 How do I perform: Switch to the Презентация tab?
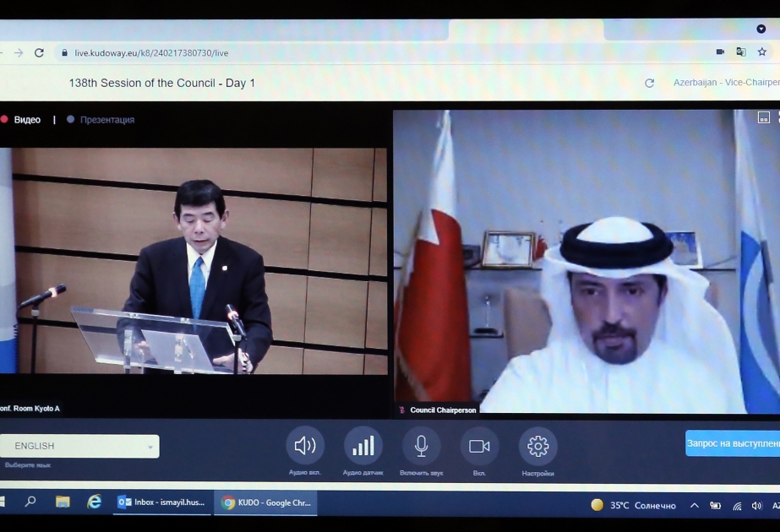tap(101, 120)
